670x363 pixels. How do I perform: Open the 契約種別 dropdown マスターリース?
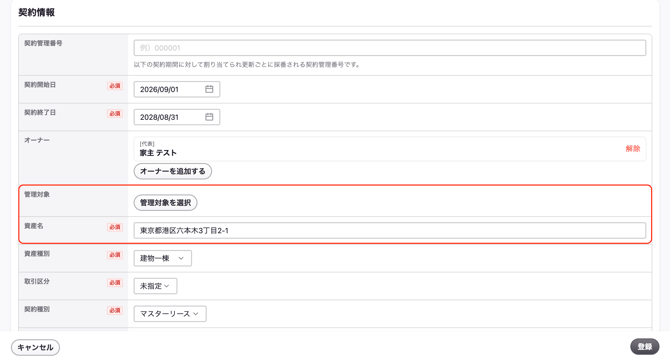tap(170, 314)
